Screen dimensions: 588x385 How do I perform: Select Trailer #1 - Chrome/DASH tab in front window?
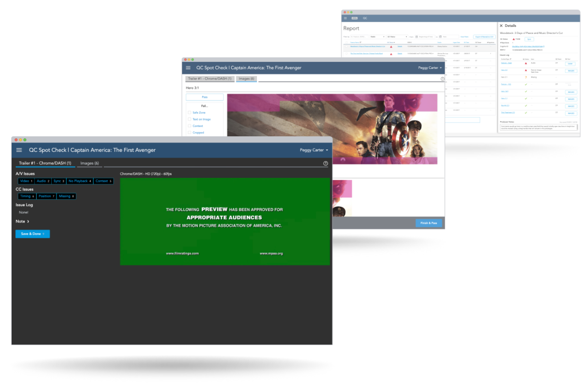tap(45, 163)
